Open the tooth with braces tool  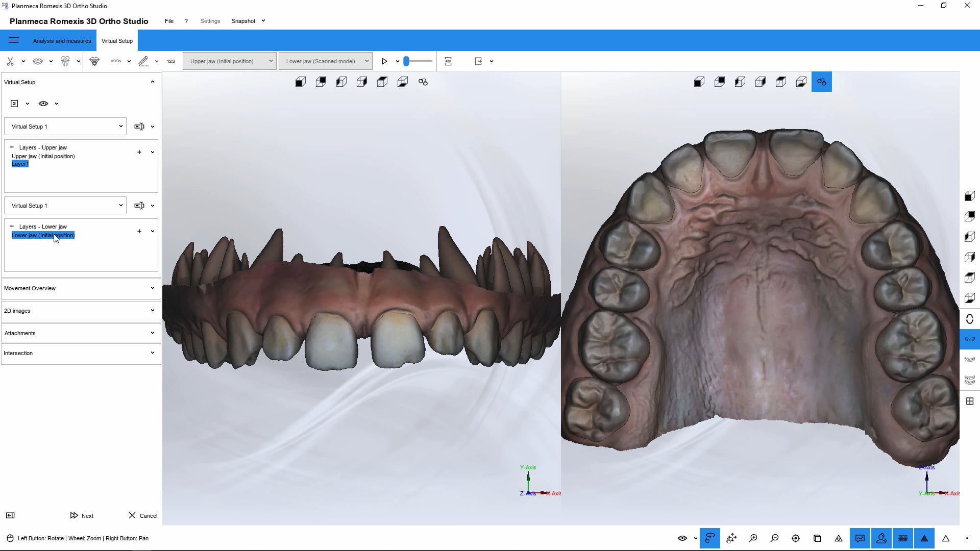[66, 61]
